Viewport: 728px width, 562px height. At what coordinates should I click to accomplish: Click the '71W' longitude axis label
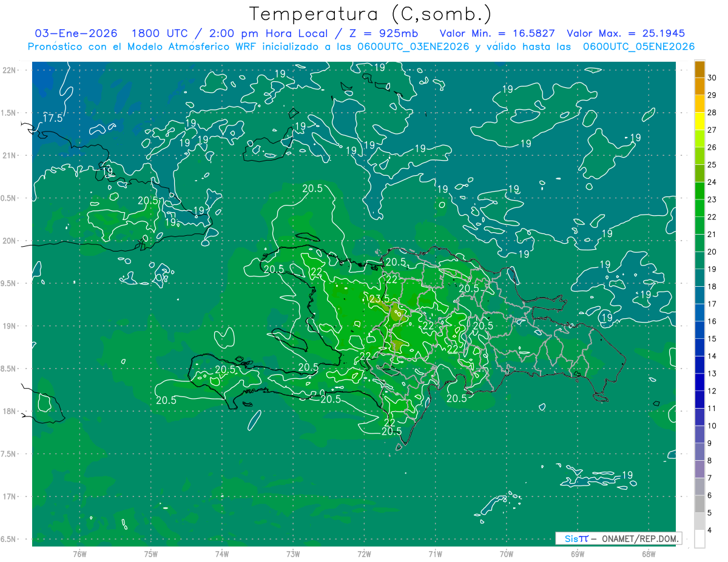point(435,554)
